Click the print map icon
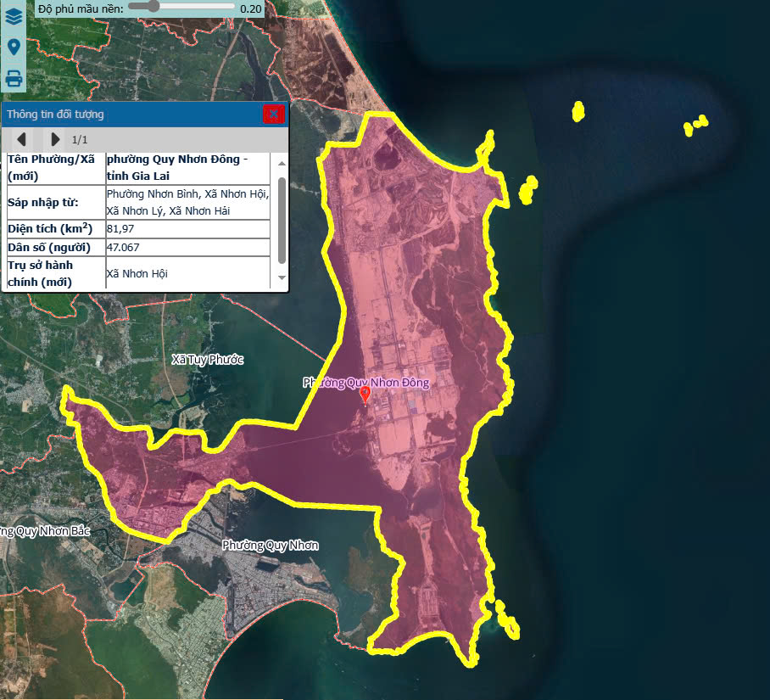770x700 pixels. point(14,79)
